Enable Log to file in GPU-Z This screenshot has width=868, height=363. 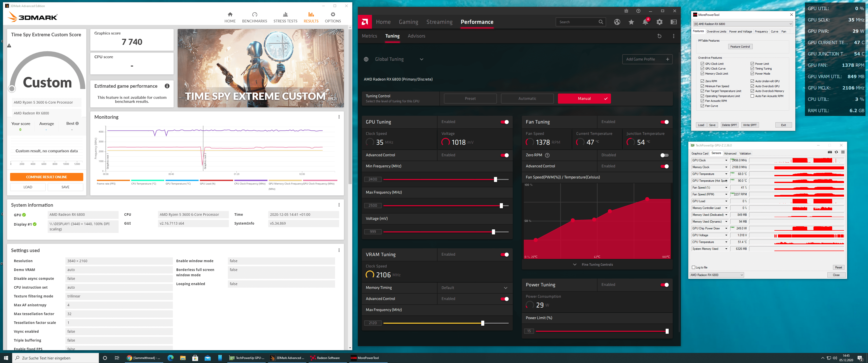(x=693, y=267)
